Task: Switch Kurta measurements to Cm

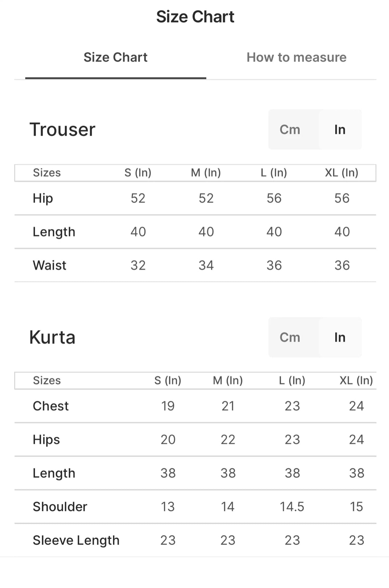Action: 290,337
